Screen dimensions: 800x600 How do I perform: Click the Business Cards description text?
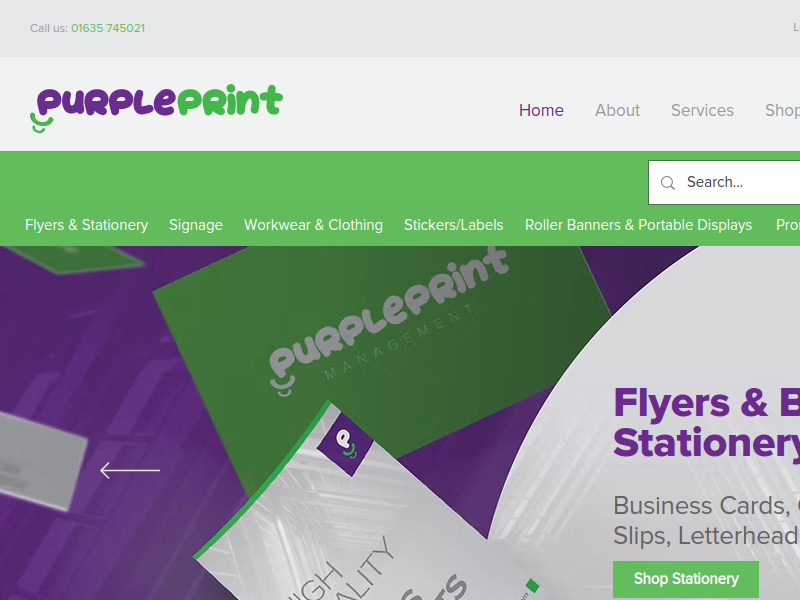click(707, 520)
